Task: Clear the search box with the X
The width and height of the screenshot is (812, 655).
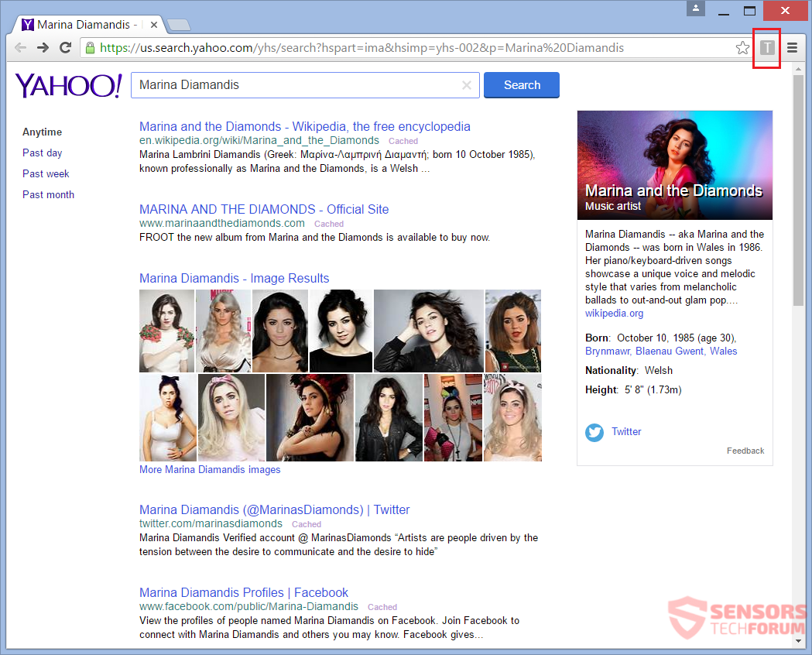Action: [x=467, y=85]
